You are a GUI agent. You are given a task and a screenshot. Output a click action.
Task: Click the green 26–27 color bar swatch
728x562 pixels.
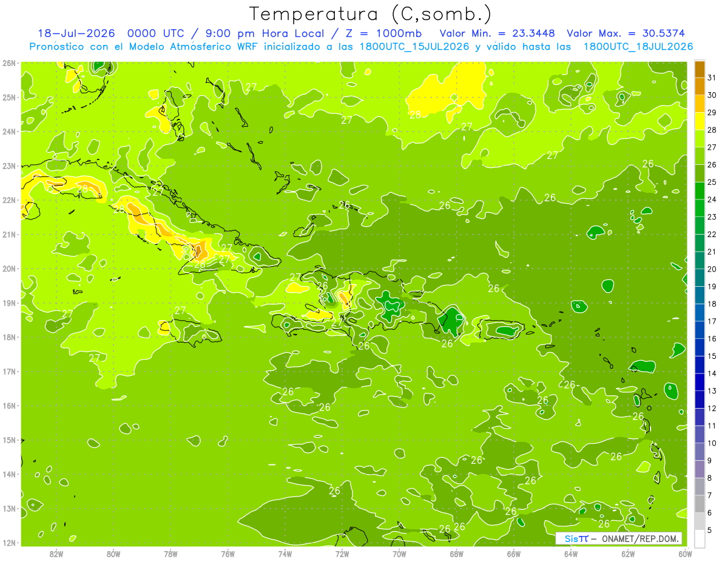pyautogui.click(x=699, y=156)
